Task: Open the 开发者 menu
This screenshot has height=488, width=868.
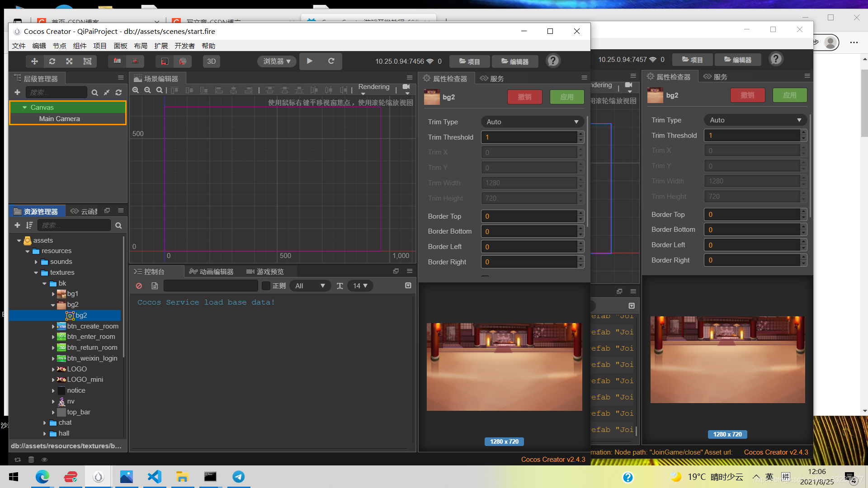Action: (184, 46)
